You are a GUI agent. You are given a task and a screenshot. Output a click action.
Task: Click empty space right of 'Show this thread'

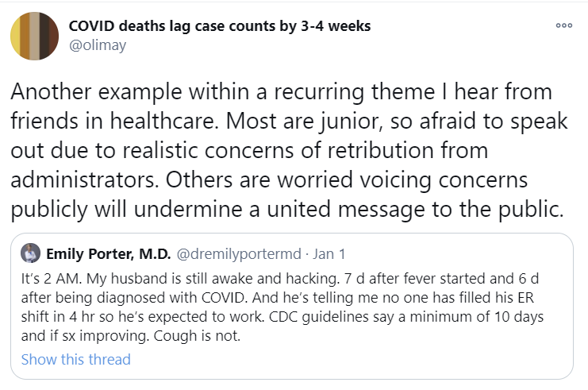(x=357, y=359)
